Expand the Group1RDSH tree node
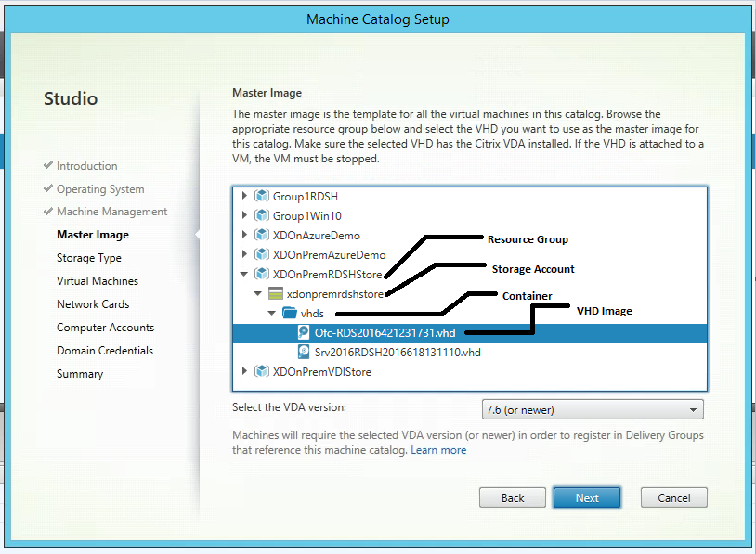 [245, 196]
